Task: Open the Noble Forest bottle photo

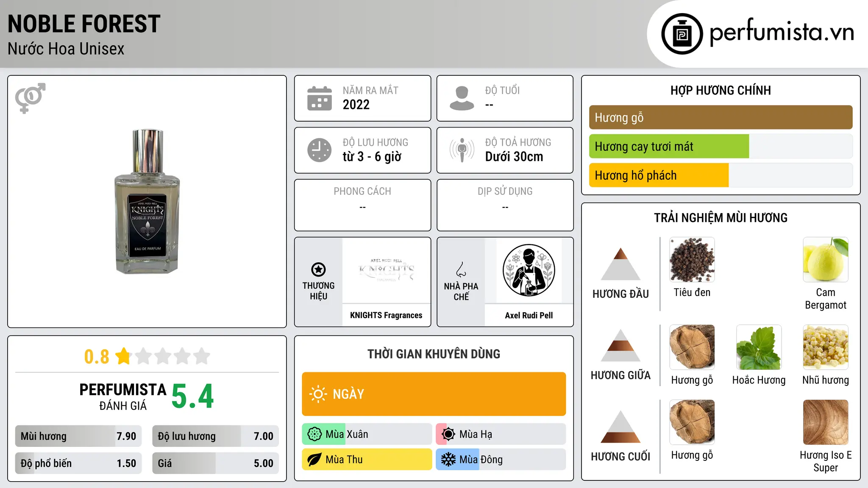Action: pyautogui.click(x=147, y=201)
